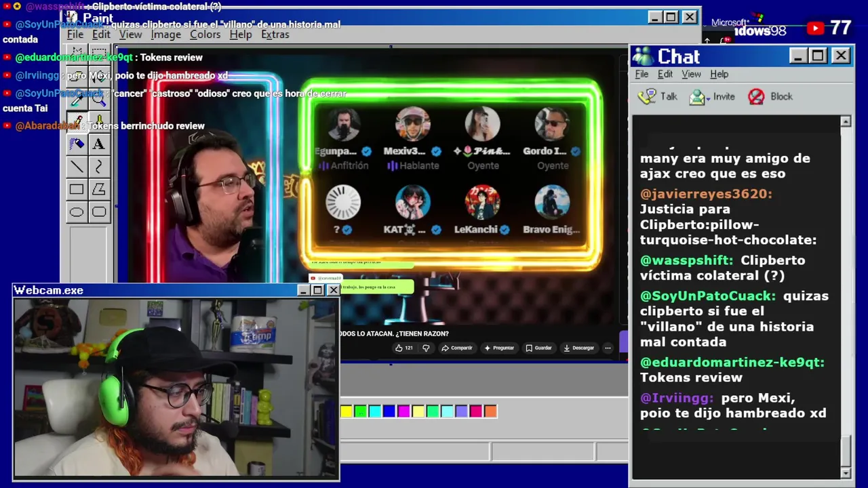
Task: Click the KAT participant avatar
Action: coord(412,202)
